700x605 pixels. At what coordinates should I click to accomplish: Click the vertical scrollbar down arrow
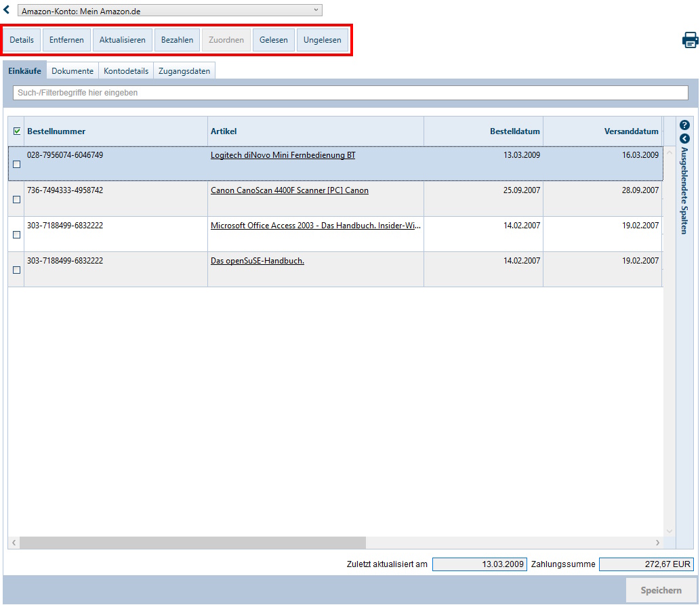point(670,531)
